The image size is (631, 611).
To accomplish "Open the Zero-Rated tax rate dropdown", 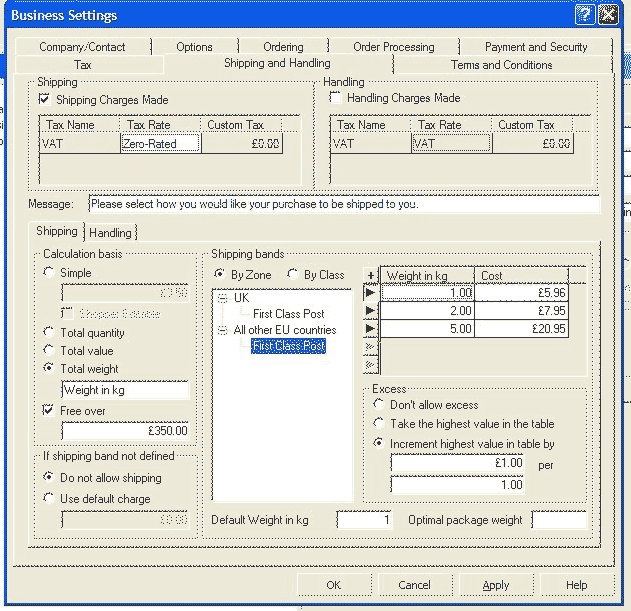I will (160, 144).
